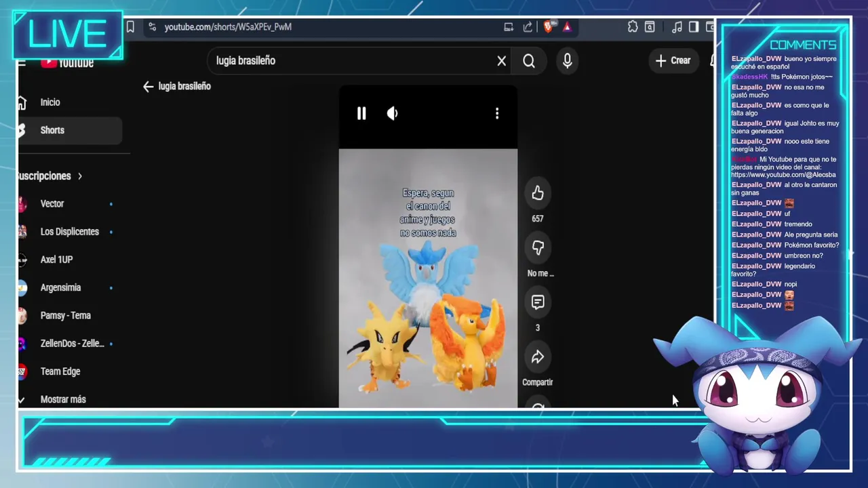
Task: Click the Shorts icon in sidebar
Action: [22, 130]
